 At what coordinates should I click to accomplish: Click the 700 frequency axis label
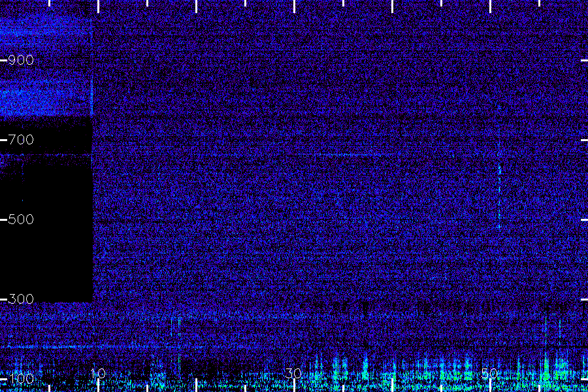click(x=21, y=140)
